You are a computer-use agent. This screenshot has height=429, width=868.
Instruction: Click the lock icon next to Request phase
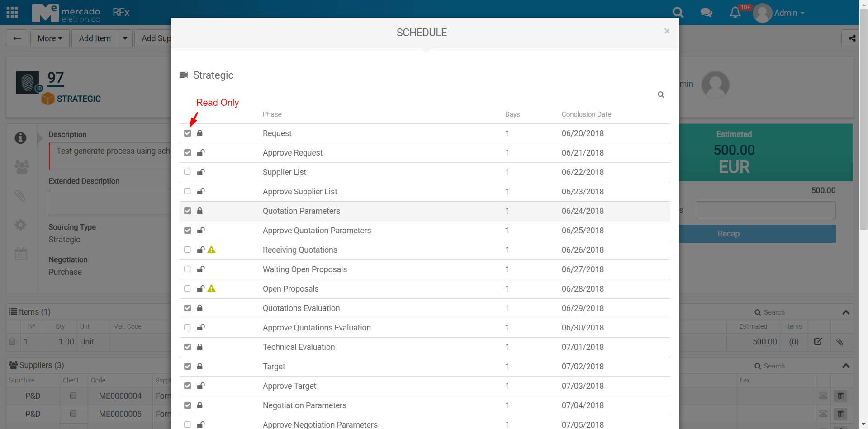[x=199, y=133]
